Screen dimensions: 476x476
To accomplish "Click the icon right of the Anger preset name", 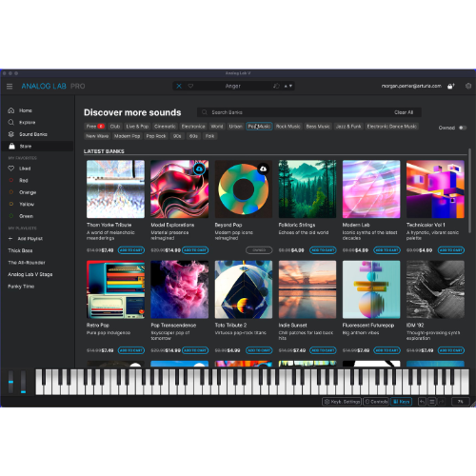I will (276, 86).
